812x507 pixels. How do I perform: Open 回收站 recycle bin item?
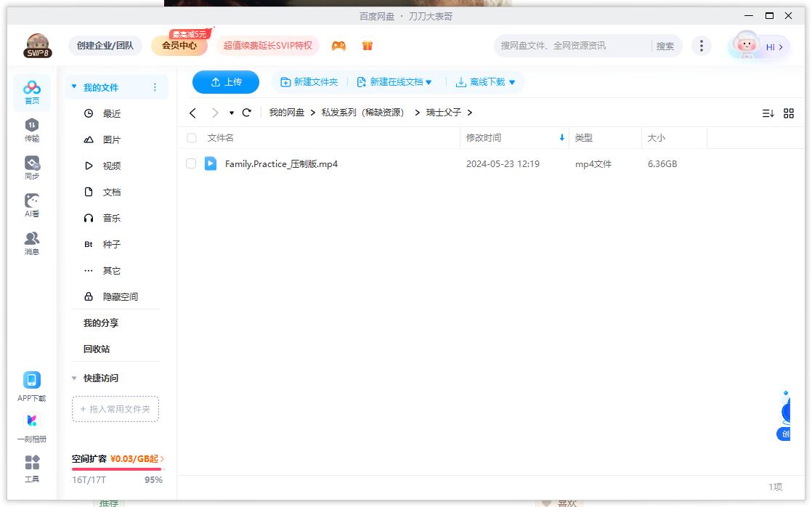[x=97, y=349]
